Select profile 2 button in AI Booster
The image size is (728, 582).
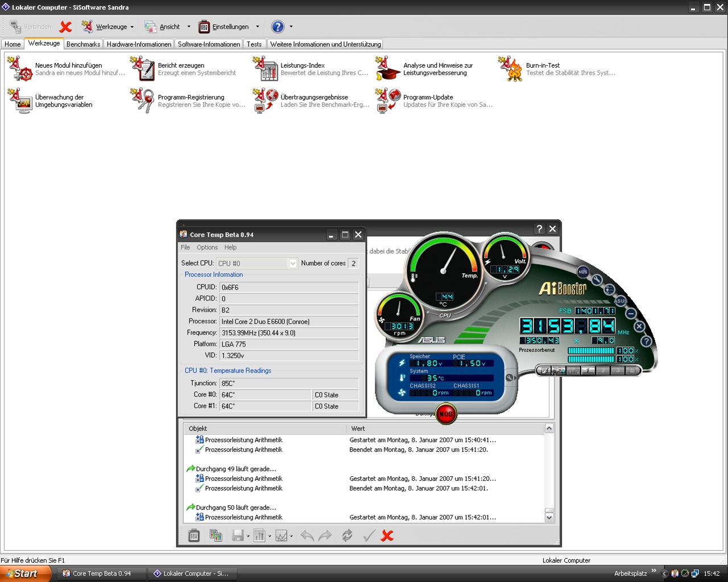coord(602,371)
